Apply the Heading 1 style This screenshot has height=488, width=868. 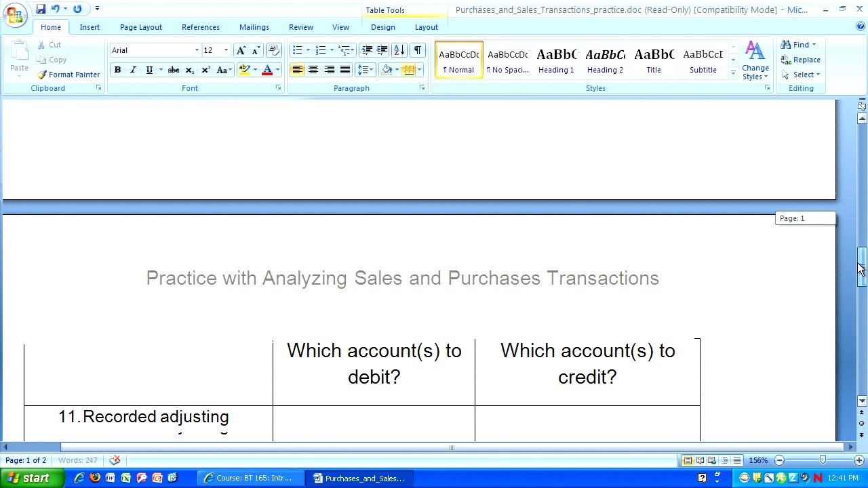point(556,60)
